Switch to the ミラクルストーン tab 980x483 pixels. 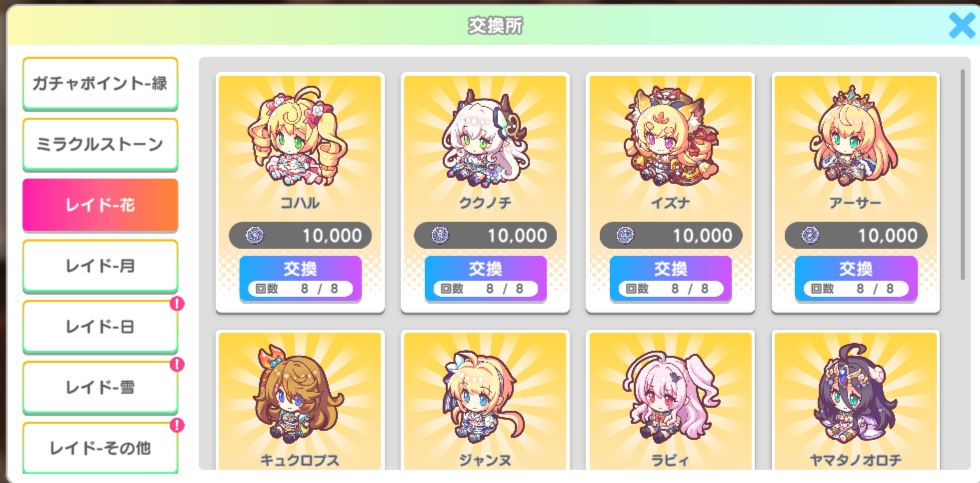coord(100,144)
